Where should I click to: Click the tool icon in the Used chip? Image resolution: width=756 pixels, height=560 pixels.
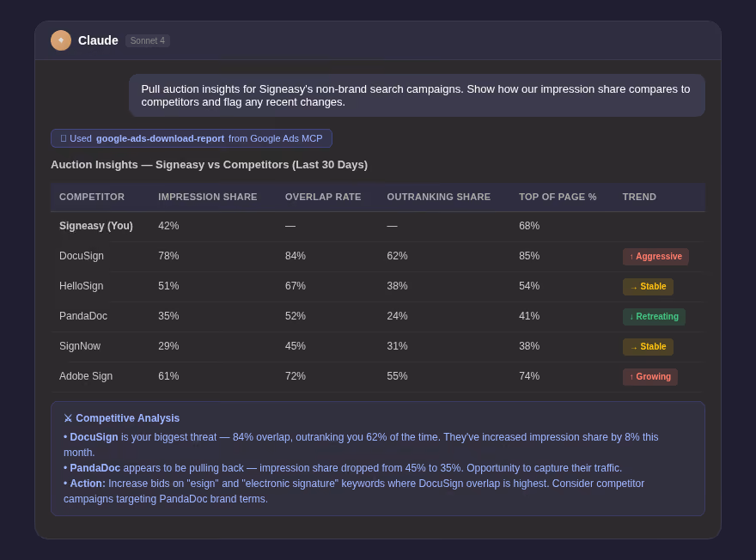click(x=64, y=138)
